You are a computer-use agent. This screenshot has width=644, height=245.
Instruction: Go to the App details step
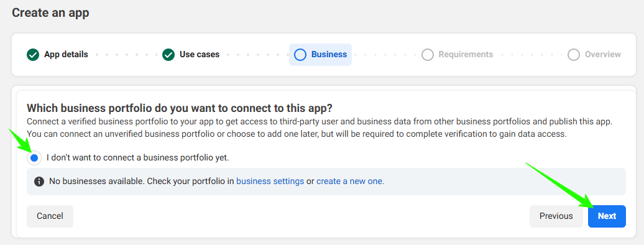66,55
